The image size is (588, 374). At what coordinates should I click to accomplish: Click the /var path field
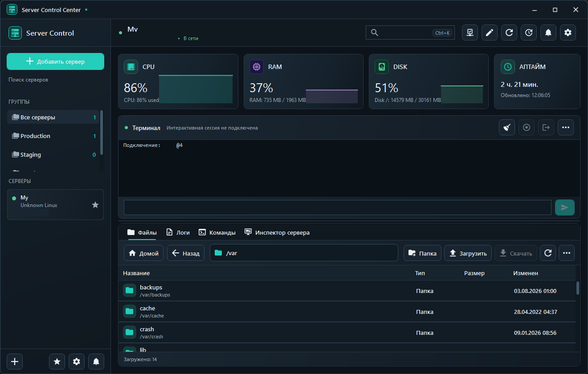point(304,253)
